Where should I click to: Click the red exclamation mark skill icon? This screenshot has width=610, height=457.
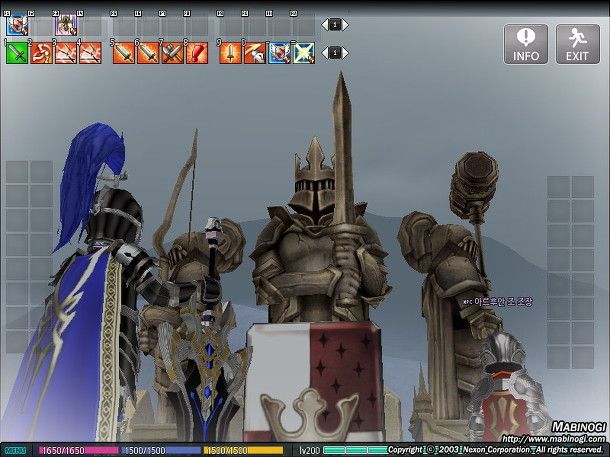pyautogui.click(x=197, y=53)
